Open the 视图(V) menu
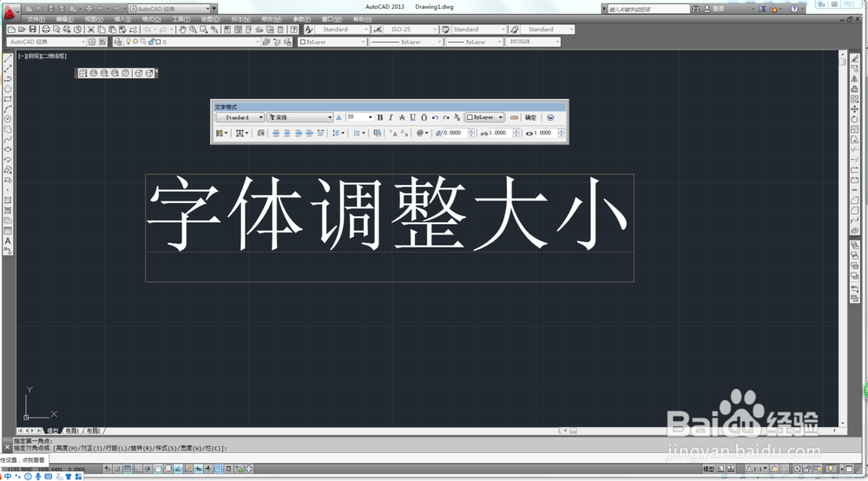Screen dimensions: 868x481 (x=94, y=19)
